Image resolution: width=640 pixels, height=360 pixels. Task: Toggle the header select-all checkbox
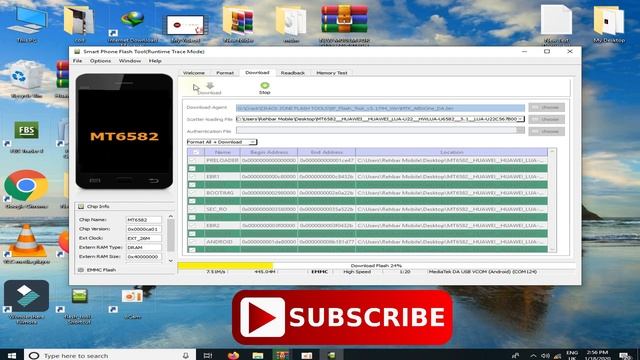point(196,152)
